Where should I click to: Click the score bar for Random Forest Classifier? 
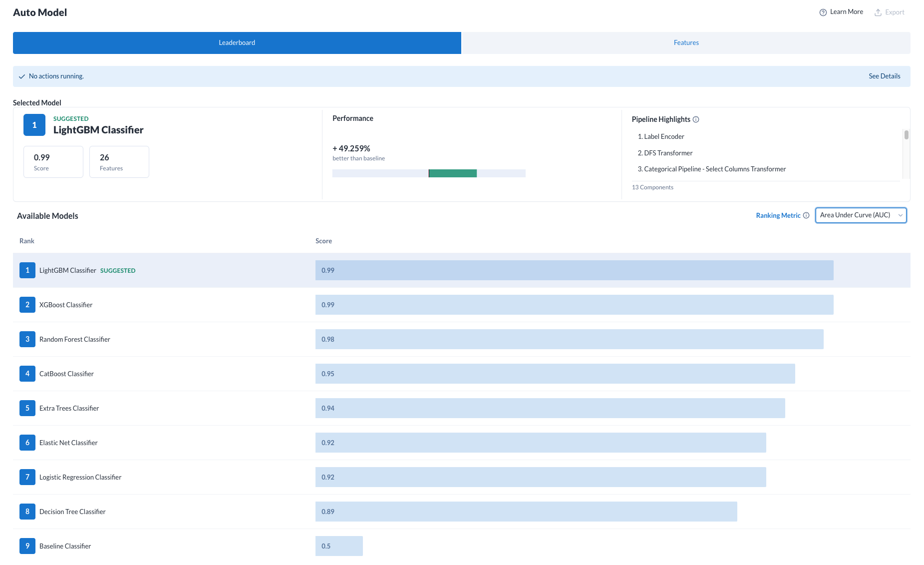tap(569, 339)
